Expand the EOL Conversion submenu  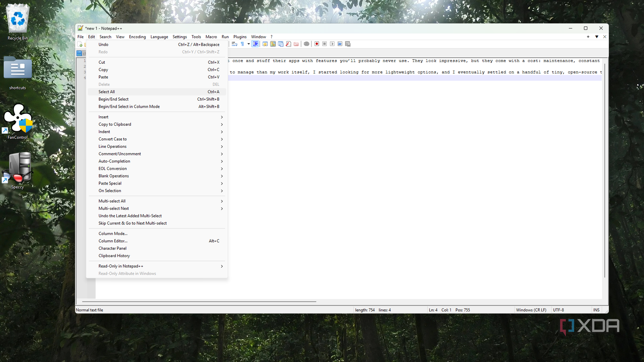(157, 169)
